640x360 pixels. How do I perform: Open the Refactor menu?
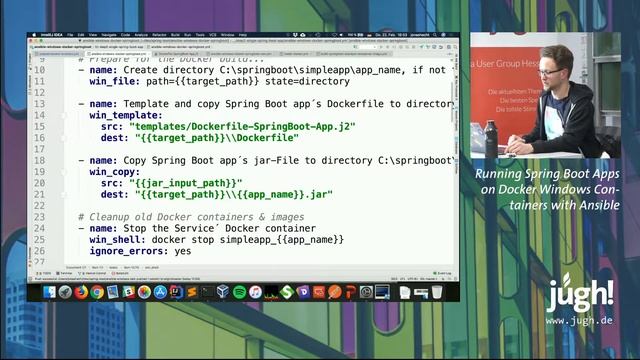point(159,35)
